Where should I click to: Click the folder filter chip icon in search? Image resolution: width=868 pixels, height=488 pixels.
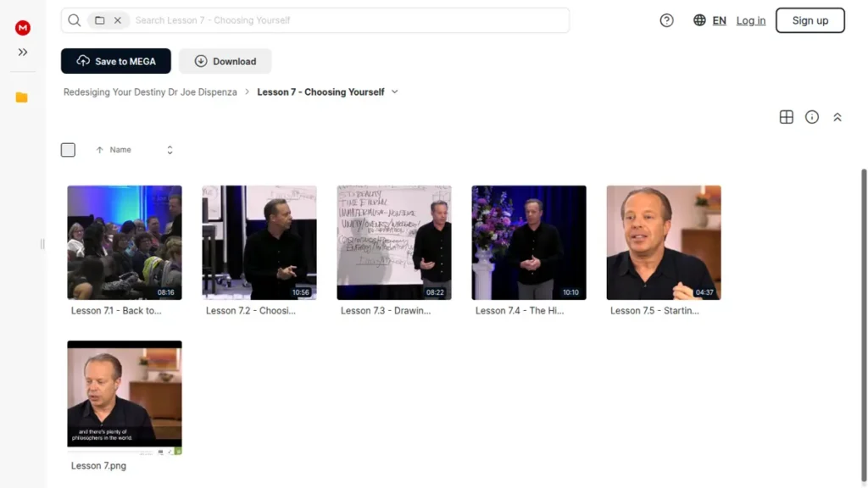click(100, 20)
